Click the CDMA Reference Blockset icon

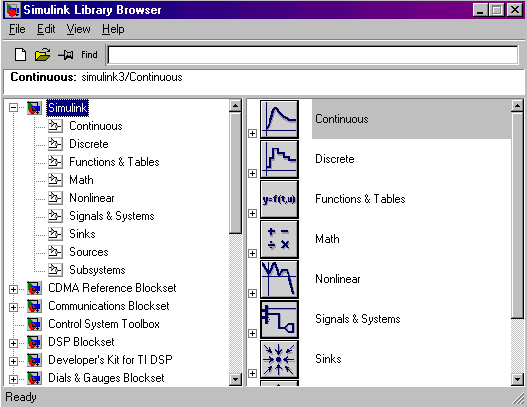[x=34, y=288]
